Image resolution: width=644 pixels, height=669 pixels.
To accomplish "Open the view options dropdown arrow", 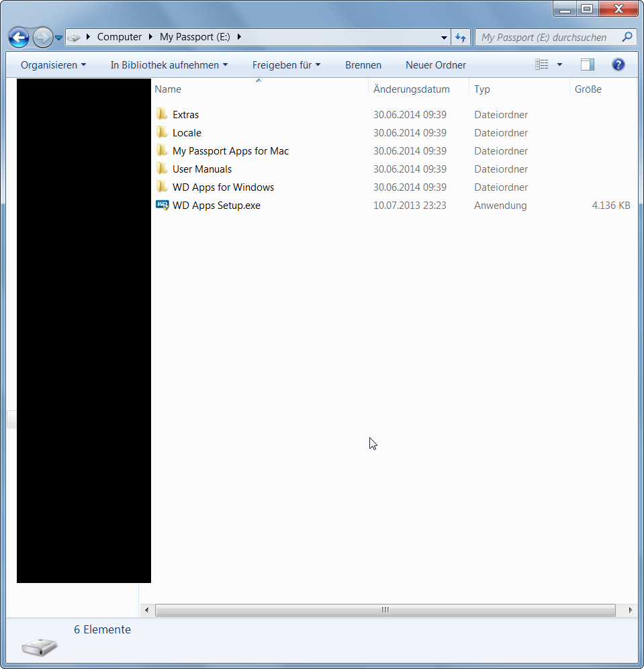I will pyautogui.click(x=558, y=64).
